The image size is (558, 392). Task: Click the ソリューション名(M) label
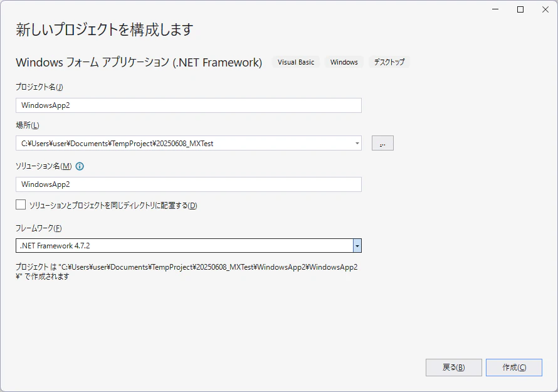44,166
